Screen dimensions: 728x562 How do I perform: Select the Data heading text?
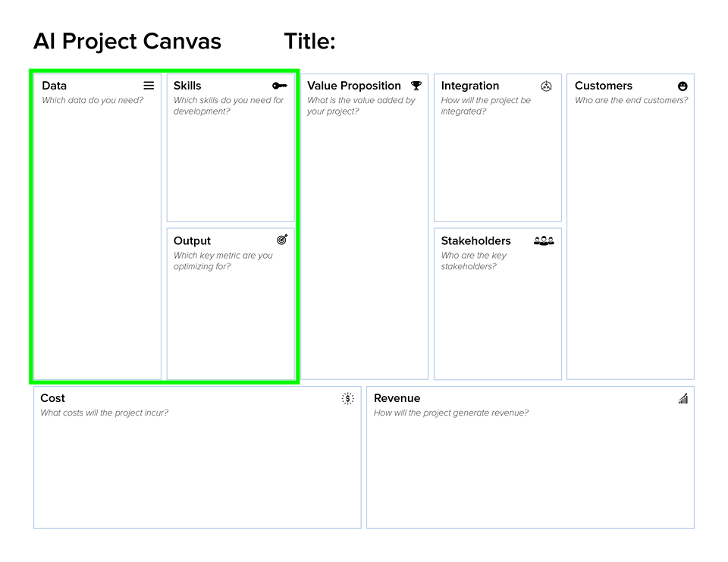(x=55, y=86)
